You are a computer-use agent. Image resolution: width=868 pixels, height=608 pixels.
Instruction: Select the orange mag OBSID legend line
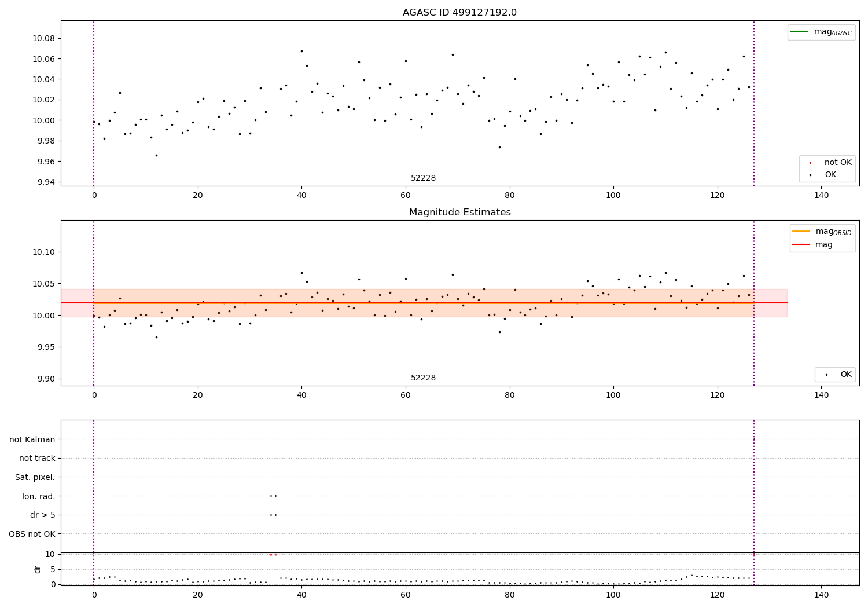point(801,232)
